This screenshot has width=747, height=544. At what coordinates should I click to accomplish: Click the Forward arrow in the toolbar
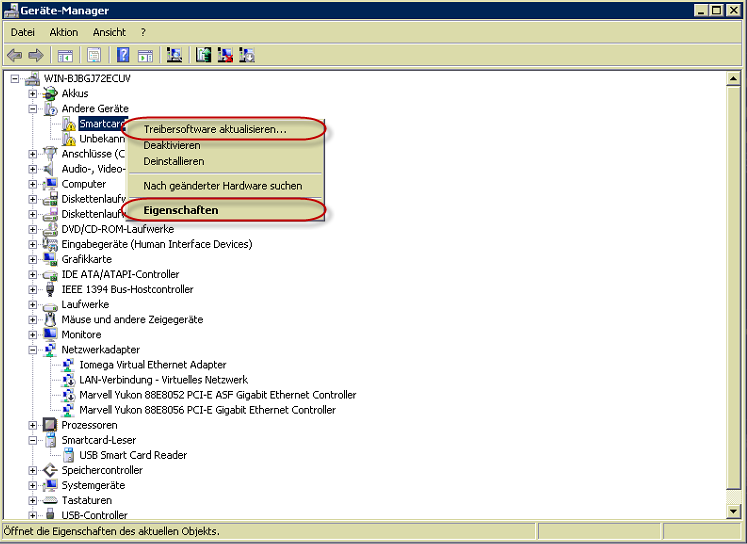tap(36, 55)
